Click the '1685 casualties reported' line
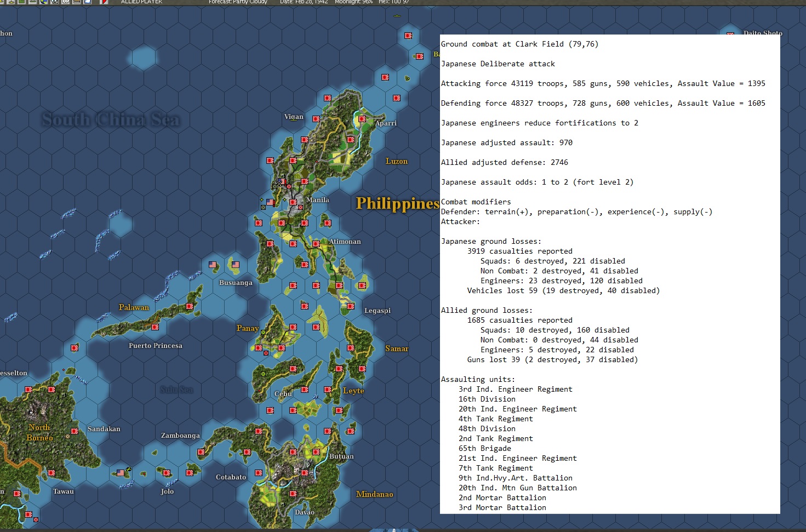 (520, 321)
